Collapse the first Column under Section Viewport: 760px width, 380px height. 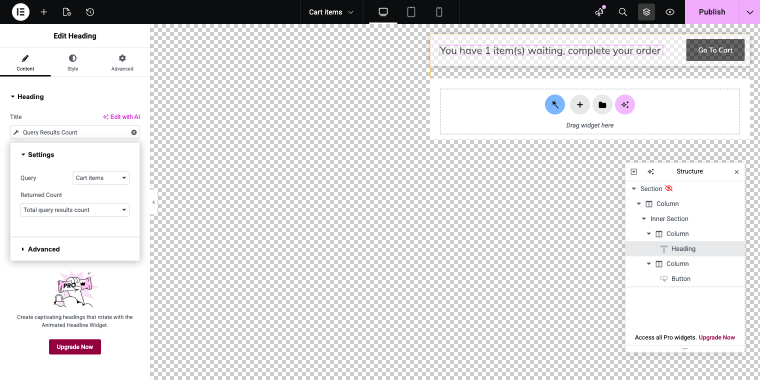[639, 204]
